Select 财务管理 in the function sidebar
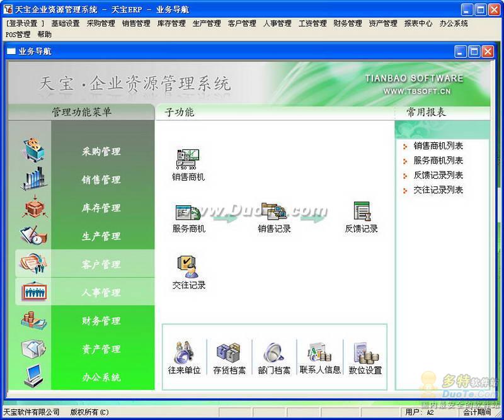Viewport: 504px width, 420px height. point(101,321)
